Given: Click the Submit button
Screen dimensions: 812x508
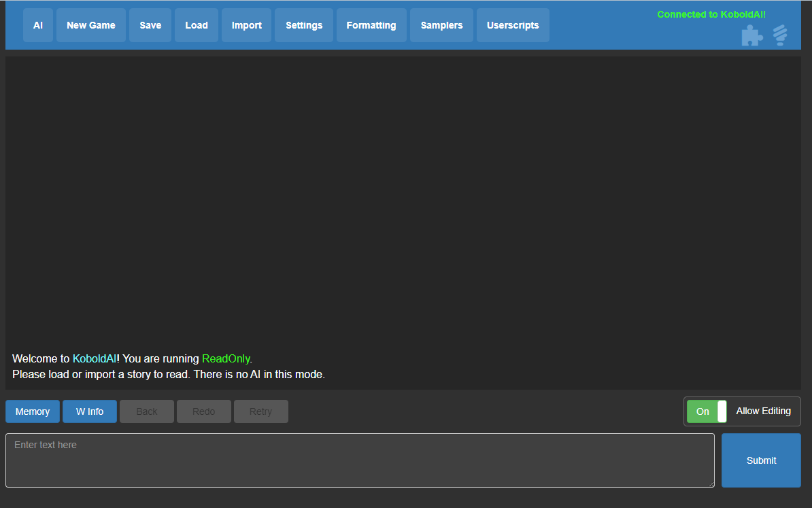Looking at the screenshot, I should [x=761, y=460].
